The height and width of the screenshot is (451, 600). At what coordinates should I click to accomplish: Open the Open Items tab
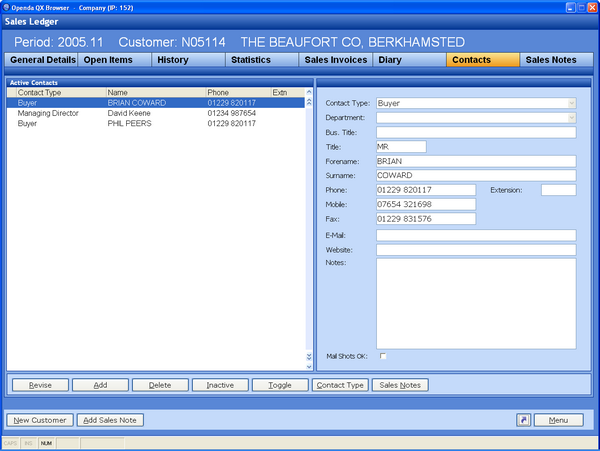click(114, 60)
